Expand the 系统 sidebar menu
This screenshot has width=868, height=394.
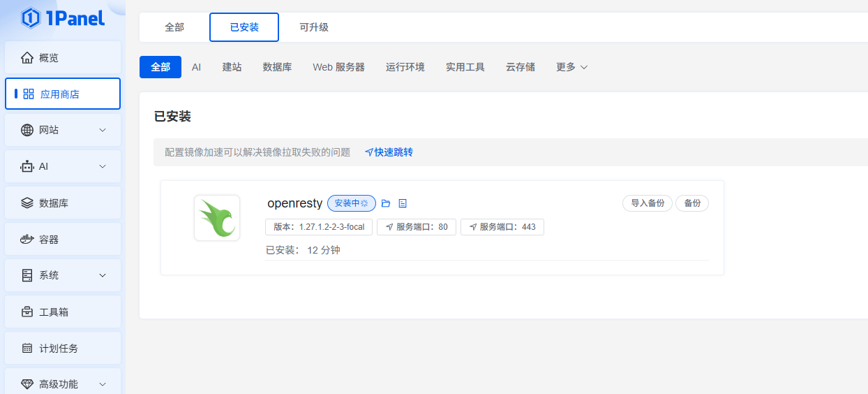click(x=63, y=275)
